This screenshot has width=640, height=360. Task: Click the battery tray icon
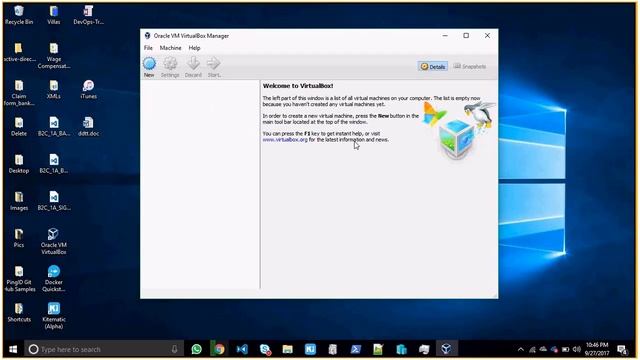[x=565, y=349]
